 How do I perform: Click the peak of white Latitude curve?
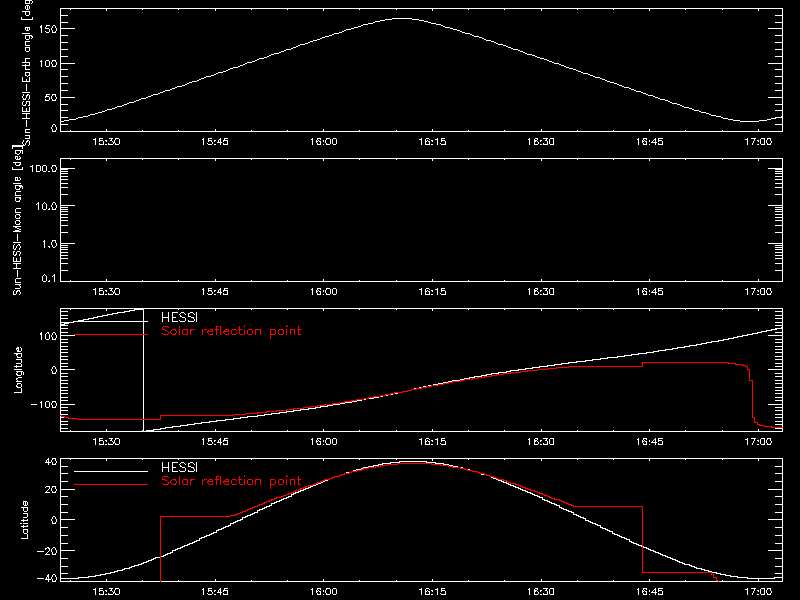(412, 462)
